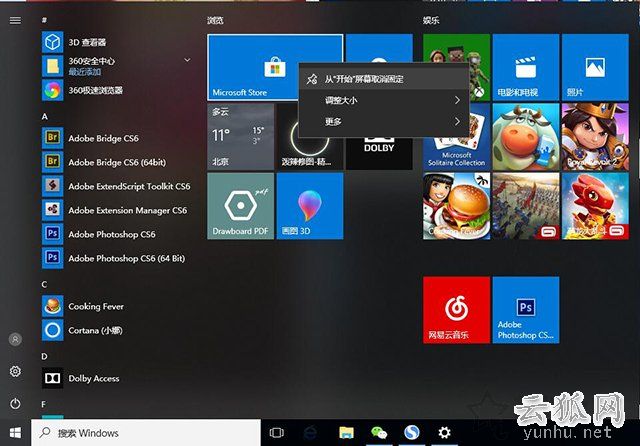Screen dimensions: 640x446
Task: Click the 更多 submenu arrow
Action: (457, 121)
